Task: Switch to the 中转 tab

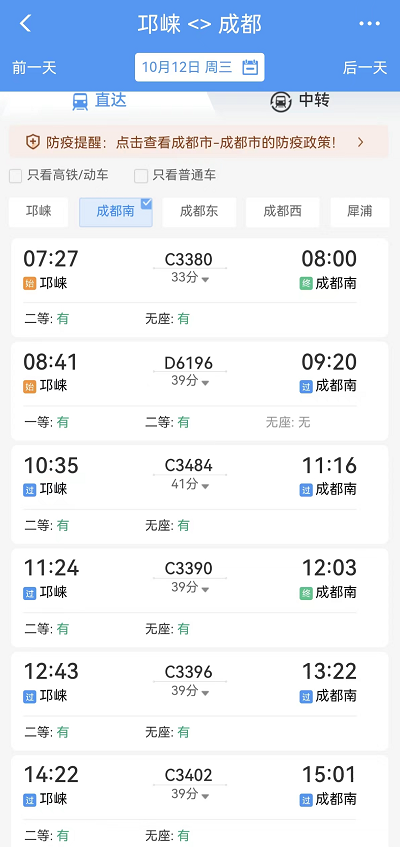Action: (300, 102)
